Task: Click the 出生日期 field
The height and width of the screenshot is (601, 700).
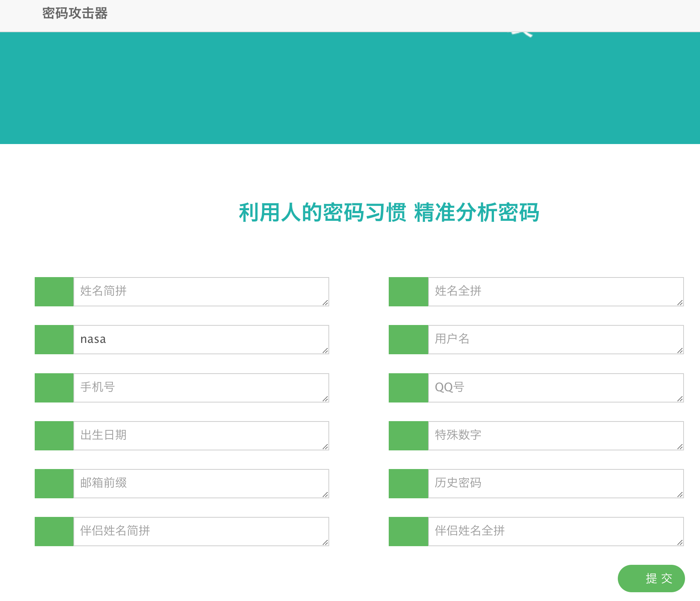Action: click(x=201, y=435)
